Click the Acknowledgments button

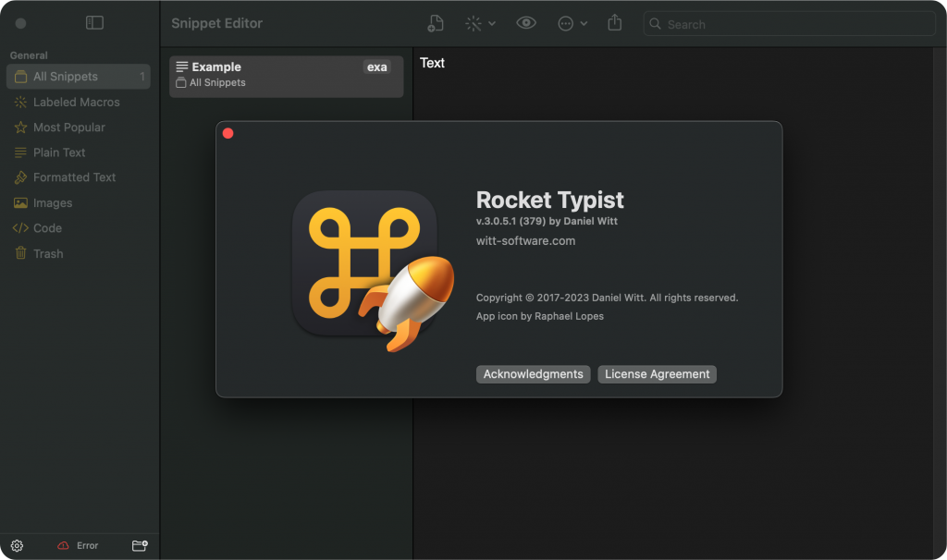533,374
